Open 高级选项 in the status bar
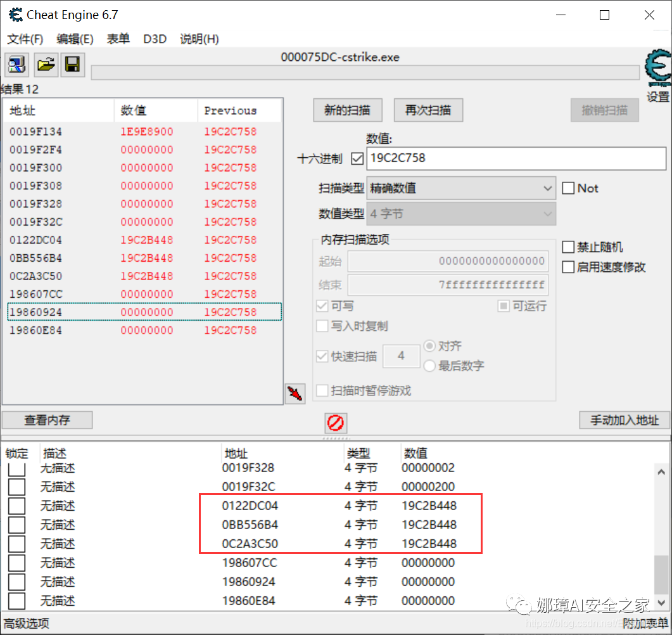This screenshot has width=672, height=635. point(27,623)
